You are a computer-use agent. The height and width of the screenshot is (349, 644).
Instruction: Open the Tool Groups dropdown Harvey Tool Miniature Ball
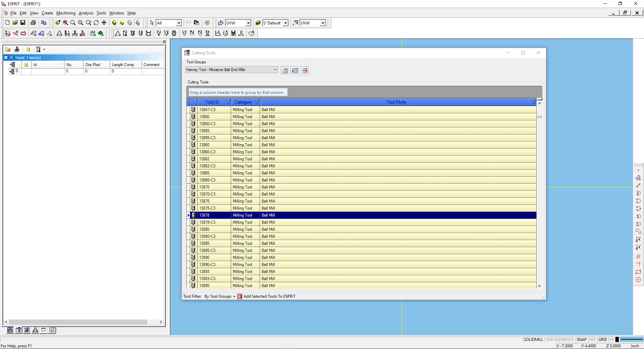click(231, 70)
